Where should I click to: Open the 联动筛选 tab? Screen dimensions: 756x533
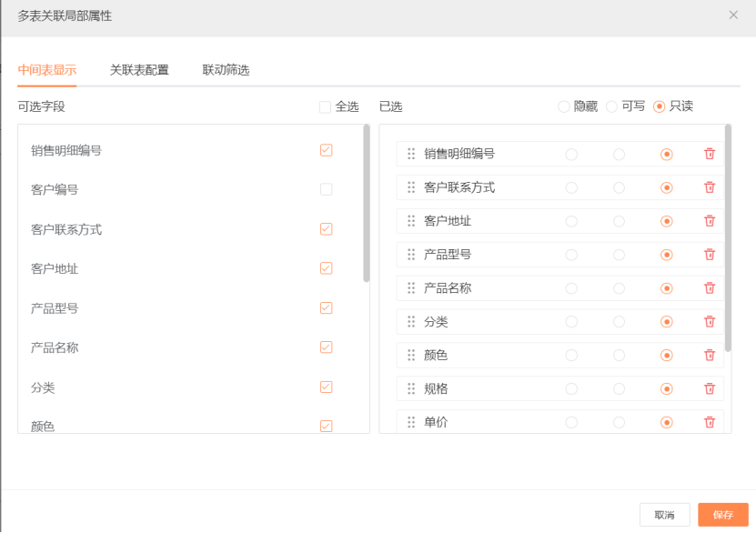point(226,70)
